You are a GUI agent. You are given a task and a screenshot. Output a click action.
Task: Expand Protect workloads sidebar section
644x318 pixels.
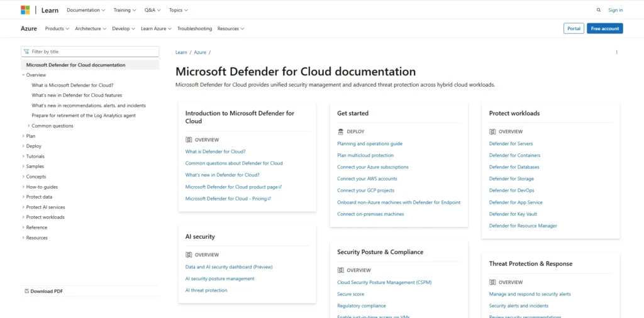(x=23, y=217)
